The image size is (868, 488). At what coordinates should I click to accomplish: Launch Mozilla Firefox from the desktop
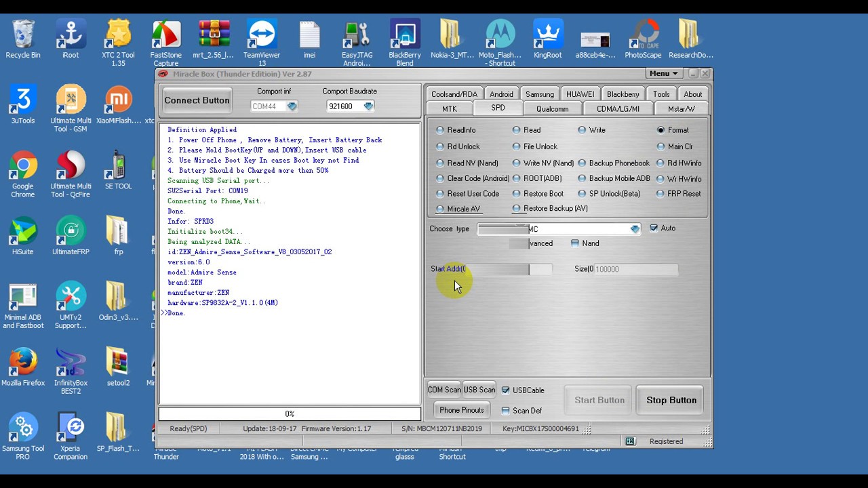23,367
